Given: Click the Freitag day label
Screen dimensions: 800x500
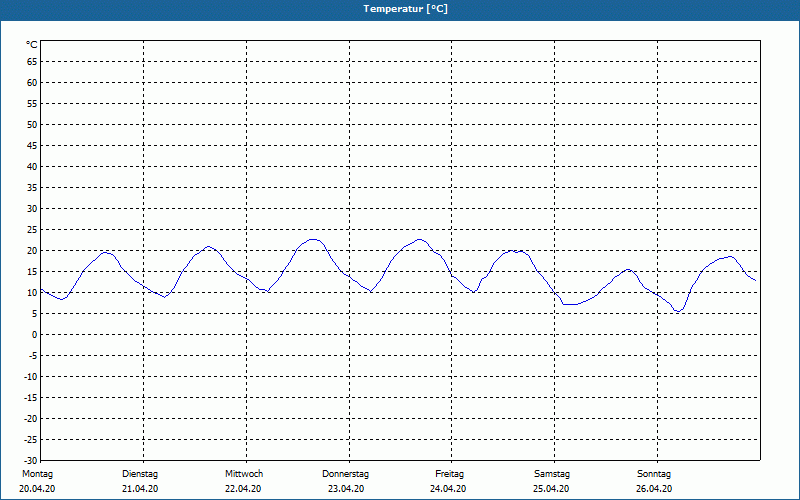Looking at the screenshot, I should (x=449, y=474).
